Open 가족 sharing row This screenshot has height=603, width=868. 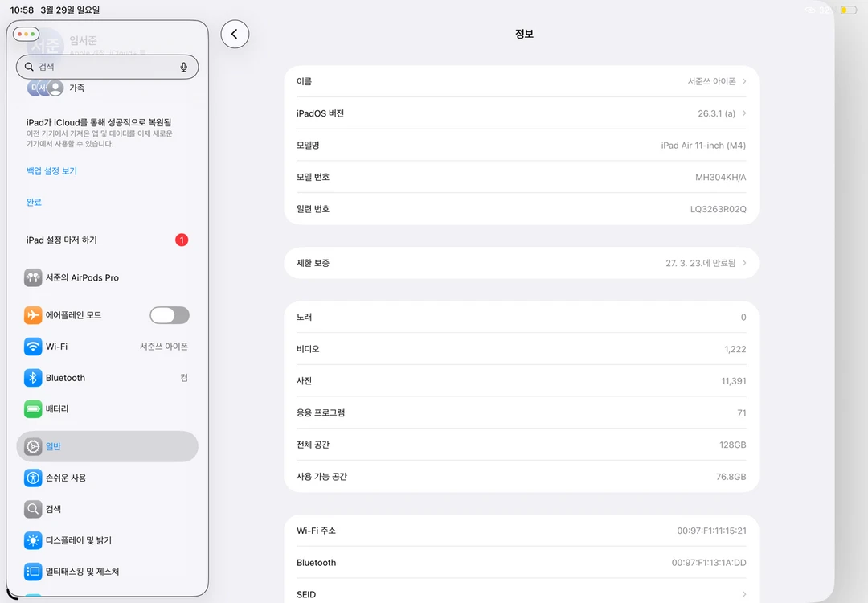108,88
